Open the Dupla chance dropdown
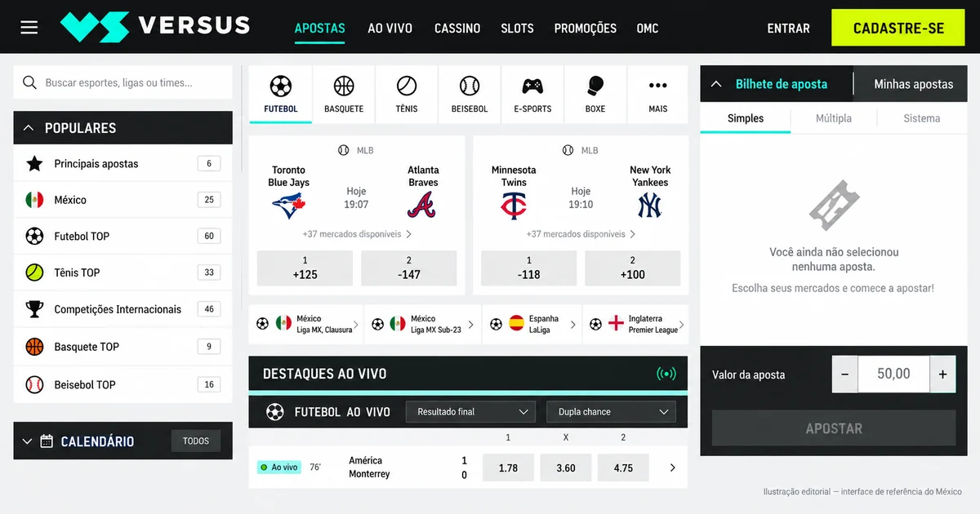The width and height of the screenshot is (980, 514). (x=611, y=412)
